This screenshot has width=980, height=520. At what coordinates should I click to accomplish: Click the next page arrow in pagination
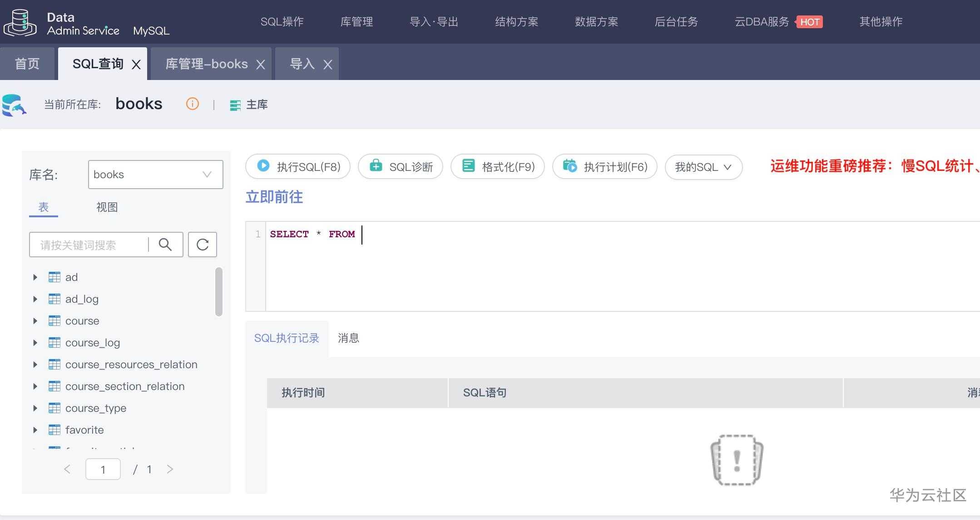(171, 469)
